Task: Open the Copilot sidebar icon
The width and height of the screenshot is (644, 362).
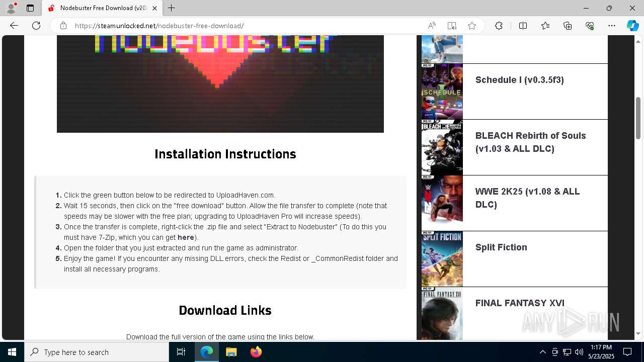Action: (x=632, y=26)
